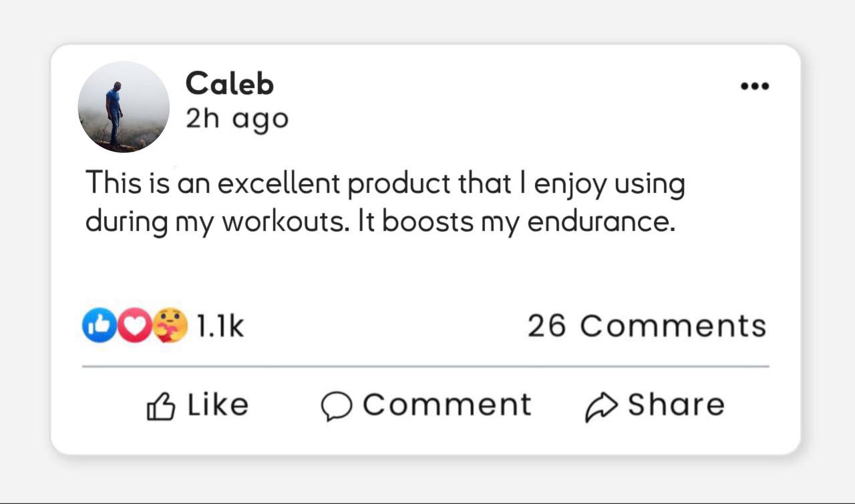Click the arrow icon beside Share
855x504 pixels.
(598, 406)
